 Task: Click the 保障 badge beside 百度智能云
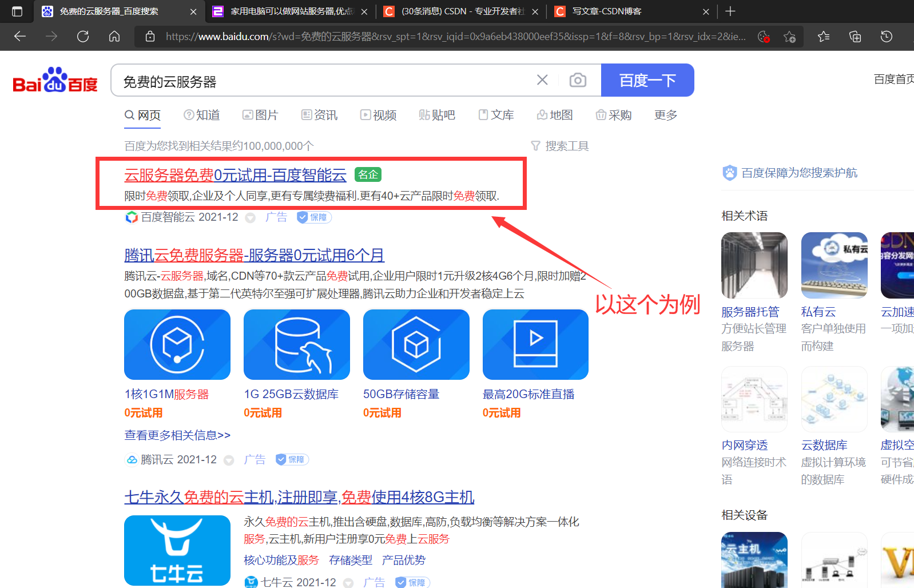pos(314,217)
